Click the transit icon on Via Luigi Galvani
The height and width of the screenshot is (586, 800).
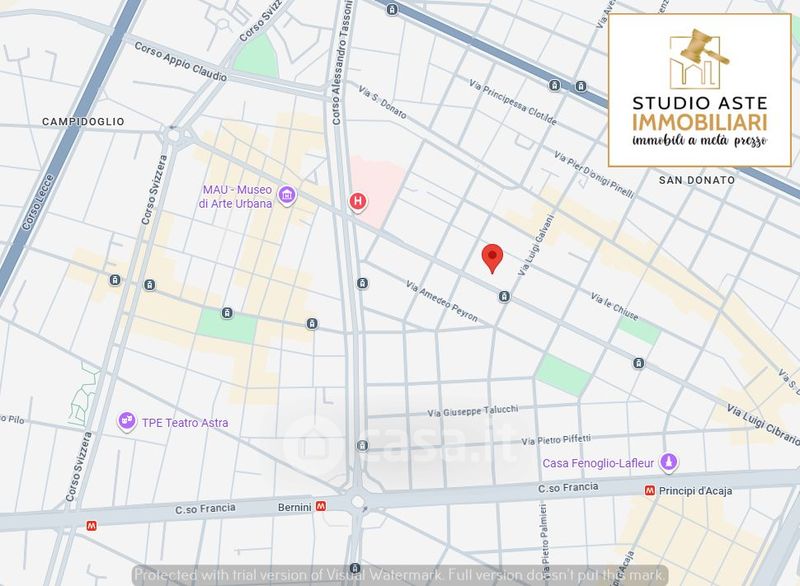point(505,296)
